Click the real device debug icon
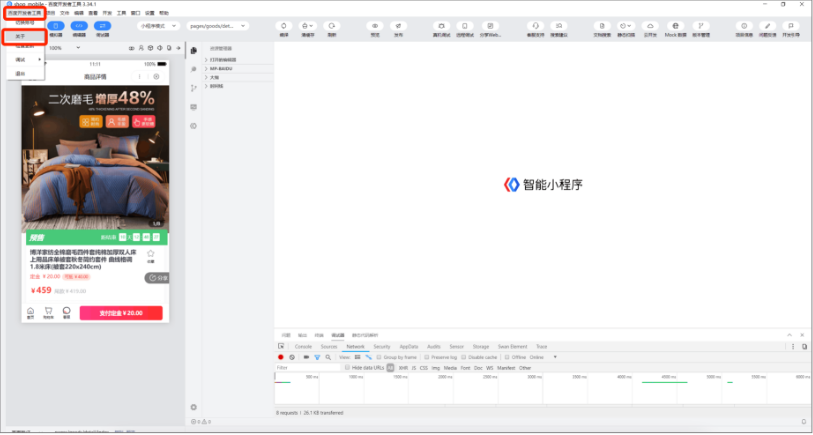 coord(441,26)
